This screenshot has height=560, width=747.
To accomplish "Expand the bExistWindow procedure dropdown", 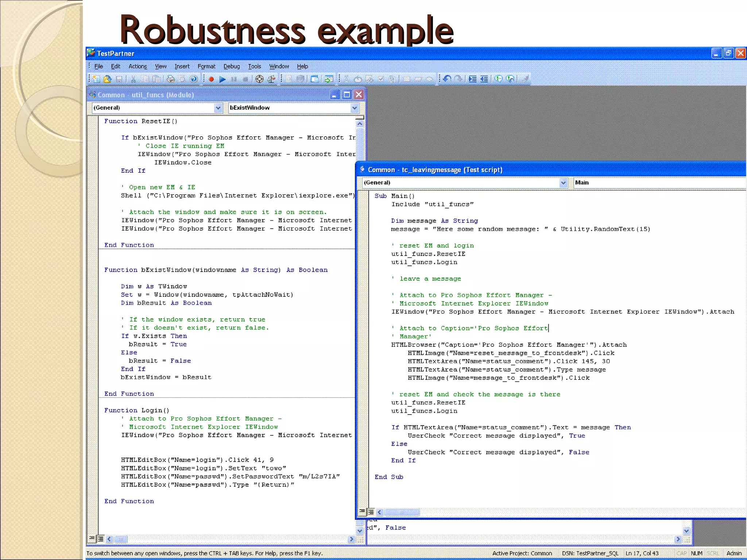I will click(x=355, y=108).
